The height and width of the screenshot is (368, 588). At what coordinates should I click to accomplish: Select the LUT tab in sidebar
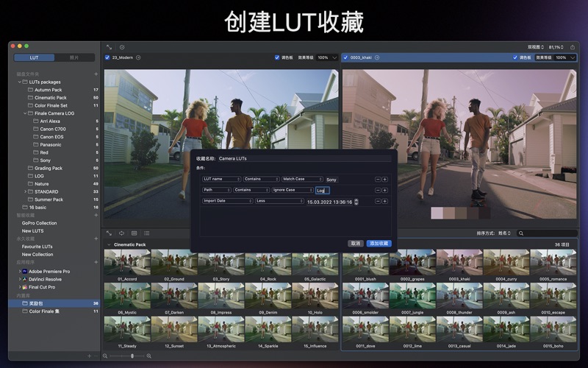(x=34, y=57)
